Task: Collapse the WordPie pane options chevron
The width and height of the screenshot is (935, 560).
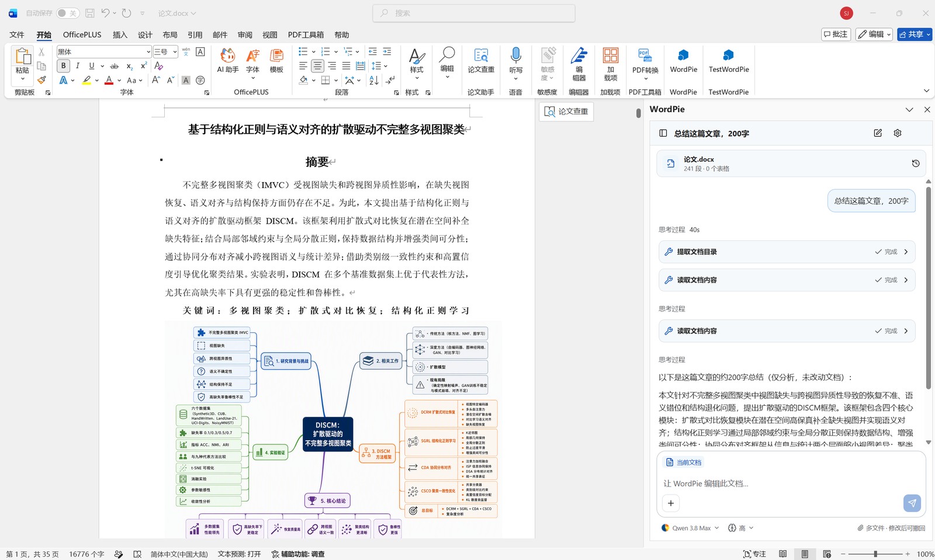Action: pyautogui.click(x=909, y=109)
